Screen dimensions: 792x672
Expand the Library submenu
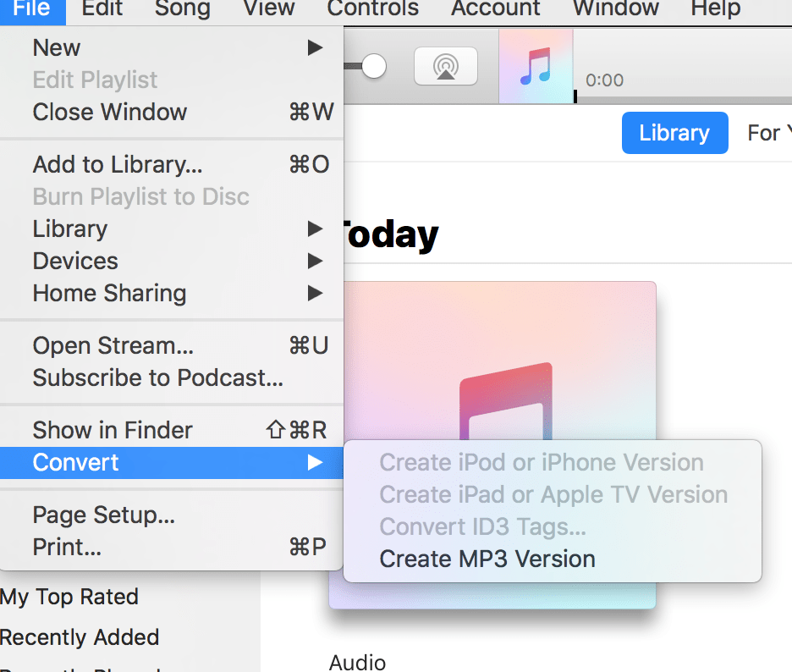[x=69, y=229]
